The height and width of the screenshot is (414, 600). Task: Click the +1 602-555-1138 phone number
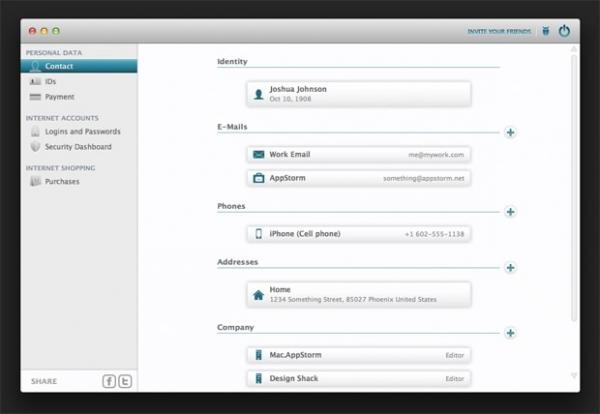[434, 234]
